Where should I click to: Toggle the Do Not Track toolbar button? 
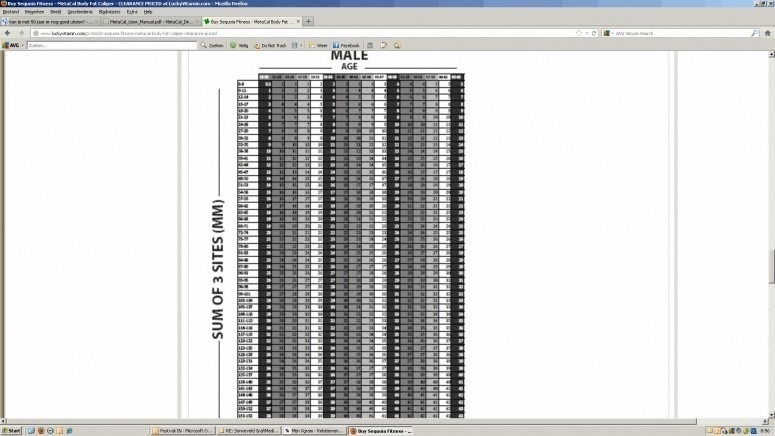(272, 45)
